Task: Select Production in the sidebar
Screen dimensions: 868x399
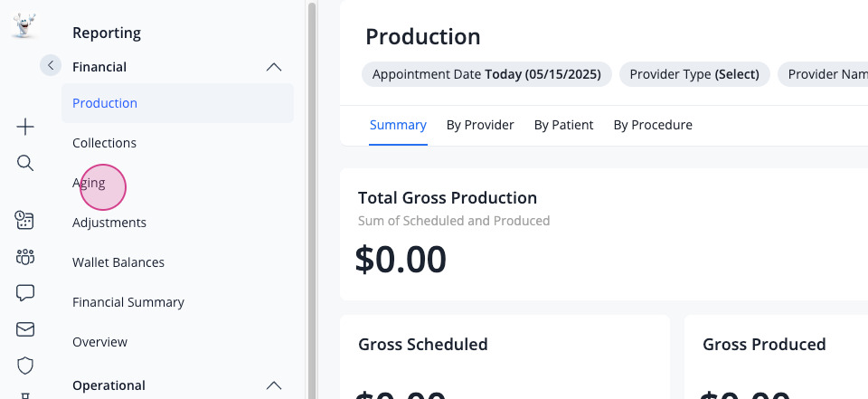Action: [x=177, y=103]
